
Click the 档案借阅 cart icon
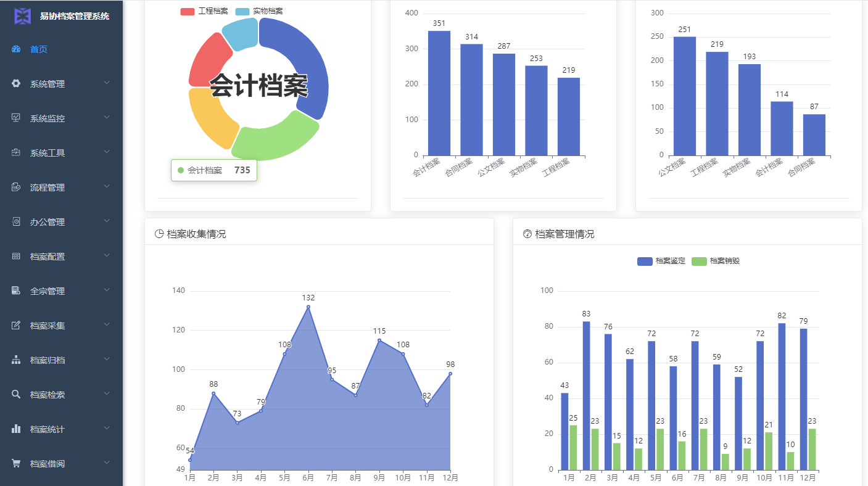click(x=16, y=464)
